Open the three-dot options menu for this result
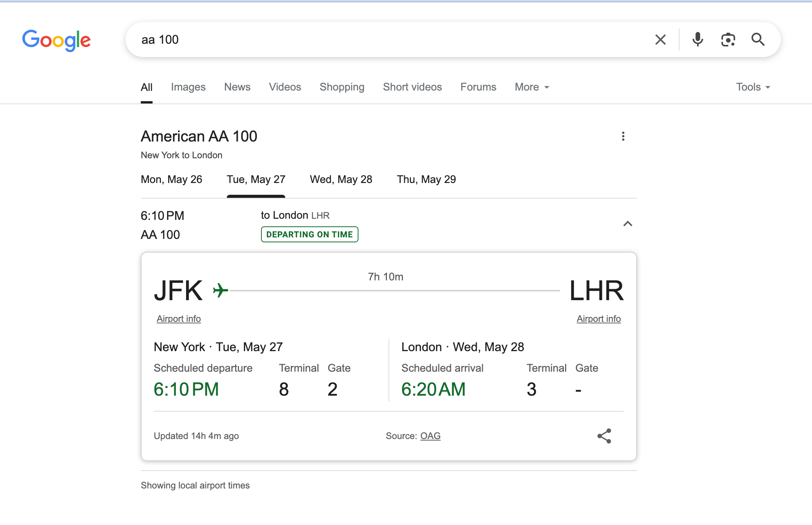 click(623, 136)
